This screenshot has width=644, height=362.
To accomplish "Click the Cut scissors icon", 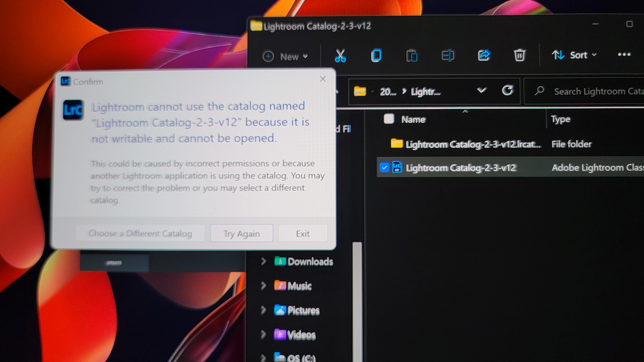I will click(340, 55).
